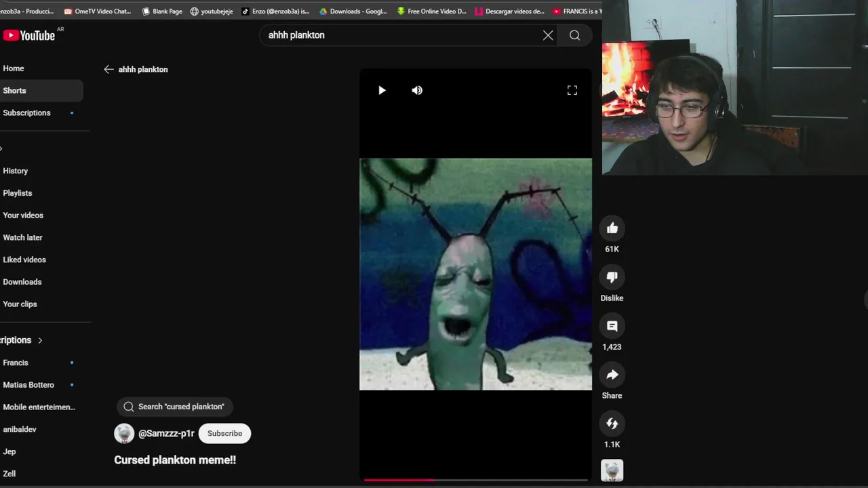Open the Free Online Video D... bookmark
The height and width of the screenshot is (488, 868).
(432, 11)
